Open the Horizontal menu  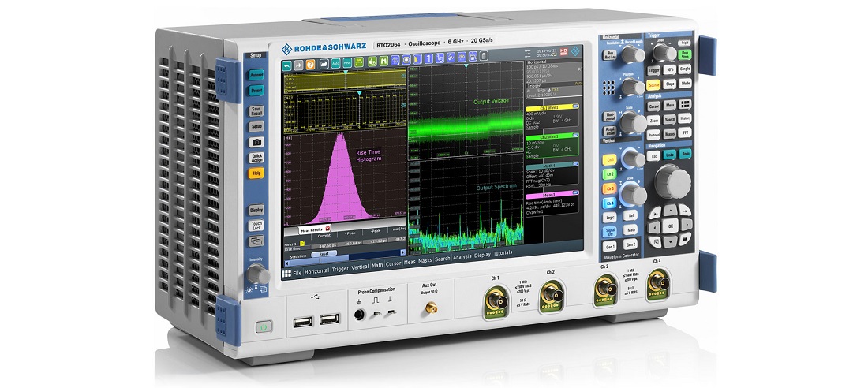pos(316,271)
